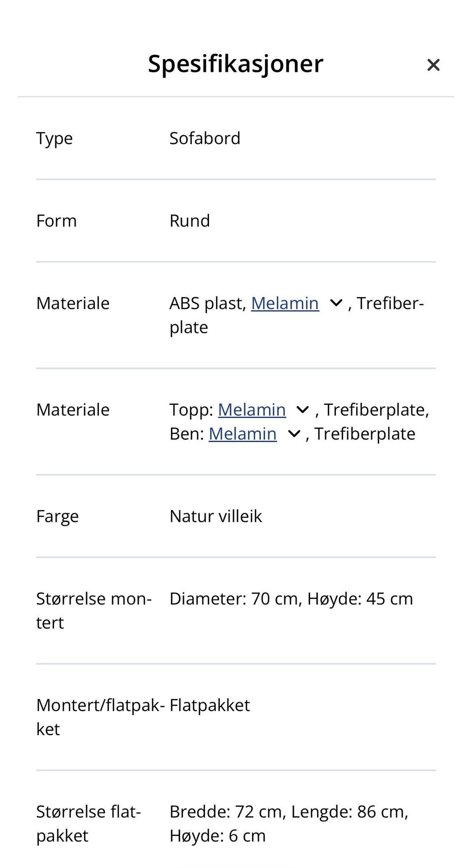This screenshot has width=472, height=868.
Task: Click the chevron icon beside Topp Melamin
Action: coord(302,409)
